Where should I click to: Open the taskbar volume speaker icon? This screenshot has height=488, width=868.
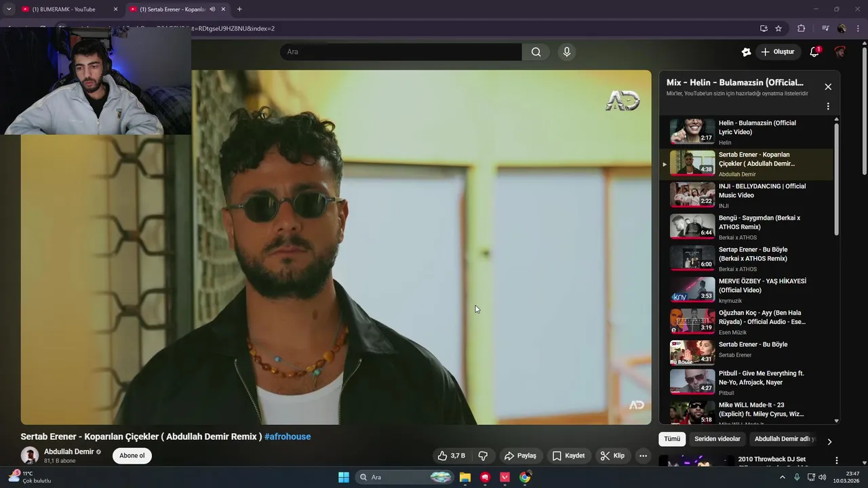coord(823,477)
